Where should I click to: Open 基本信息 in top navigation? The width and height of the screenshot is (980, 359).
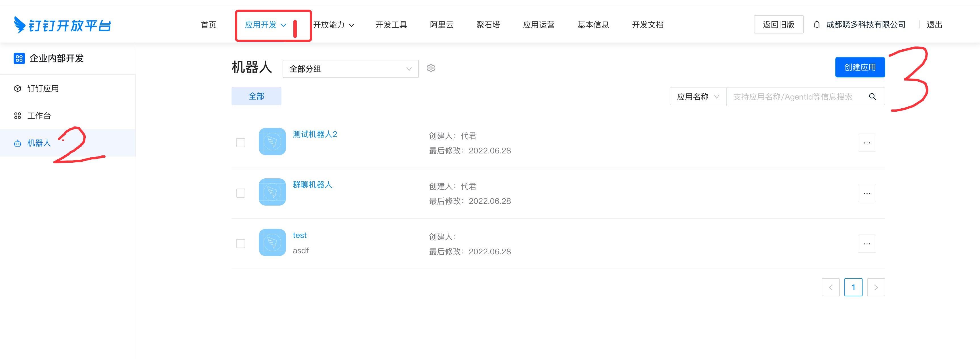(593, 25)
